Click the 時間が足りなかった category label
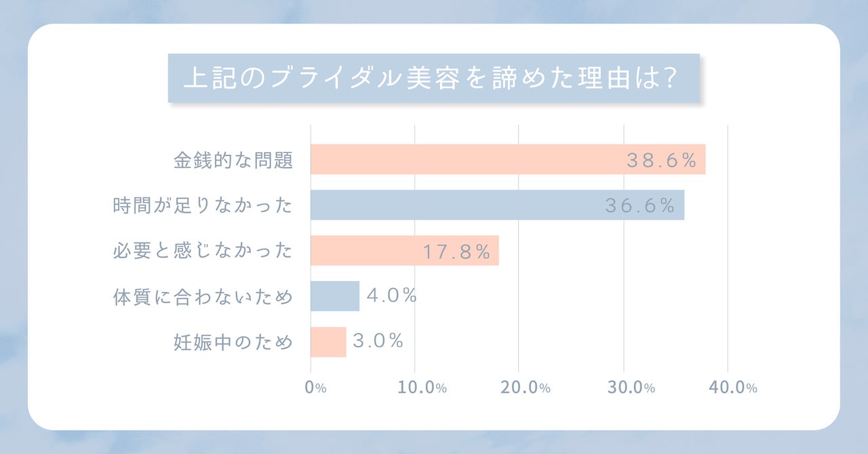 (x=203, y=205)
